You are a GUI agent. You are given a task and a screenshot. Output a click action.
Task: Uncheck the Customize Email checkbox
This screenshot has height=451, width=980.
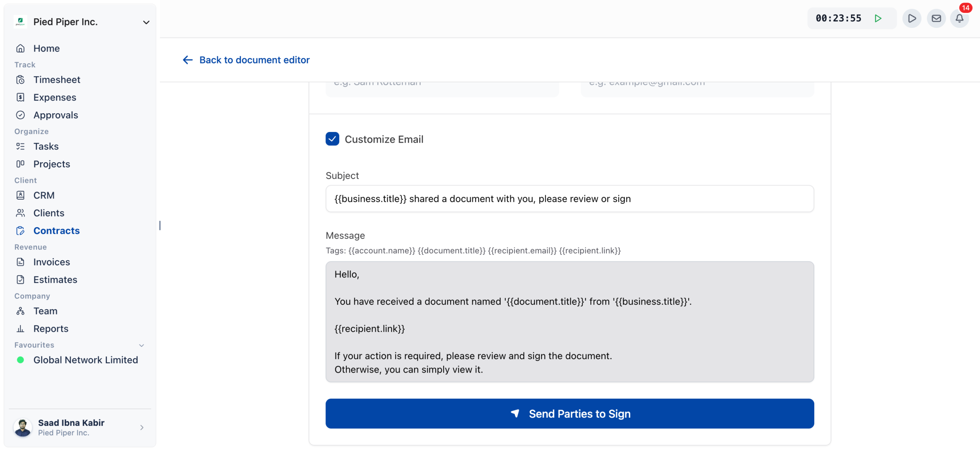point(332,139)
